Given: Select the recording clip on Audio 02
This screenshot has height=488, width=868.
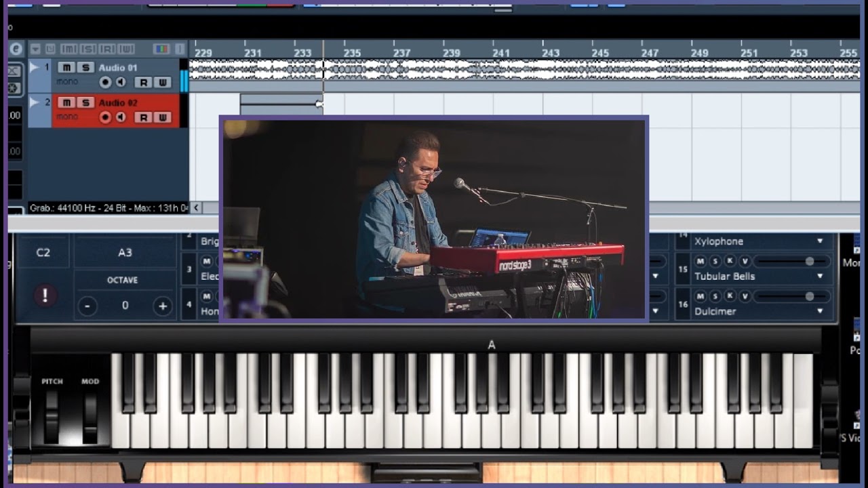Looking at the screenshot, I should pyautogui.click(x=281, y=104).
